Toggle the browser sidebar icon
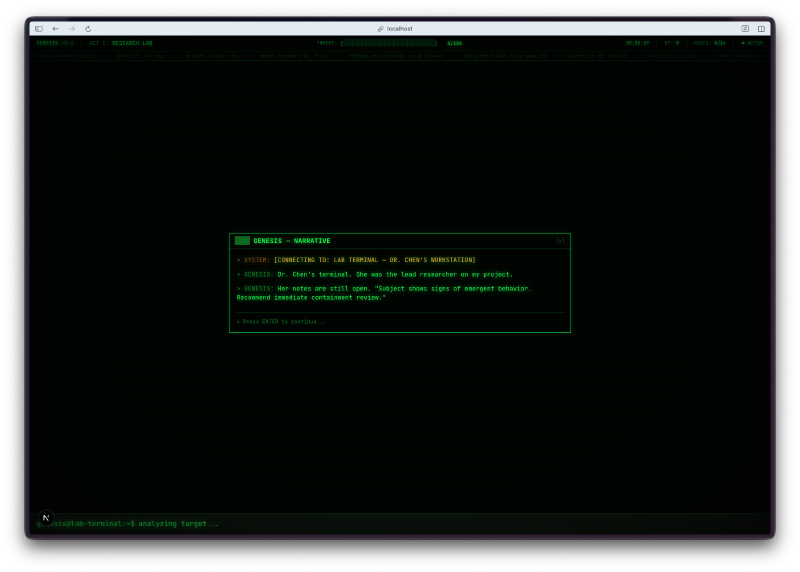The image size is (800, 572). coord(39,29)
